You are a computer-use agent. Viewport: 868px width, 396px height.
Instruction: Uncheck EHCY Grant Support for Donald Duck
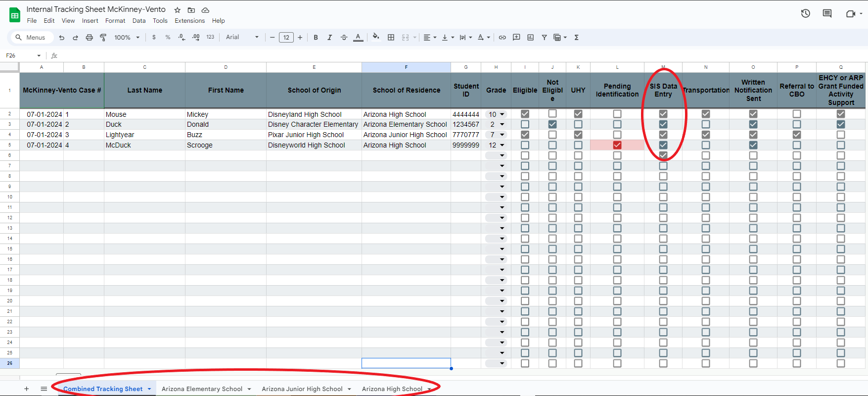[841, 124]
